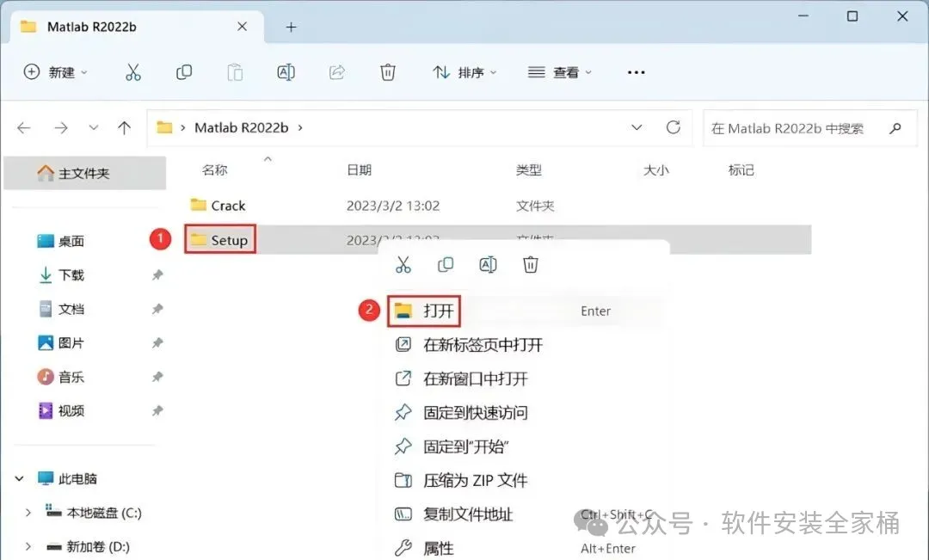The width and height of the screenshot is (929, 560).
Task: Expand the 新加卷 (D:) node
Action: [x=28, y=546]
